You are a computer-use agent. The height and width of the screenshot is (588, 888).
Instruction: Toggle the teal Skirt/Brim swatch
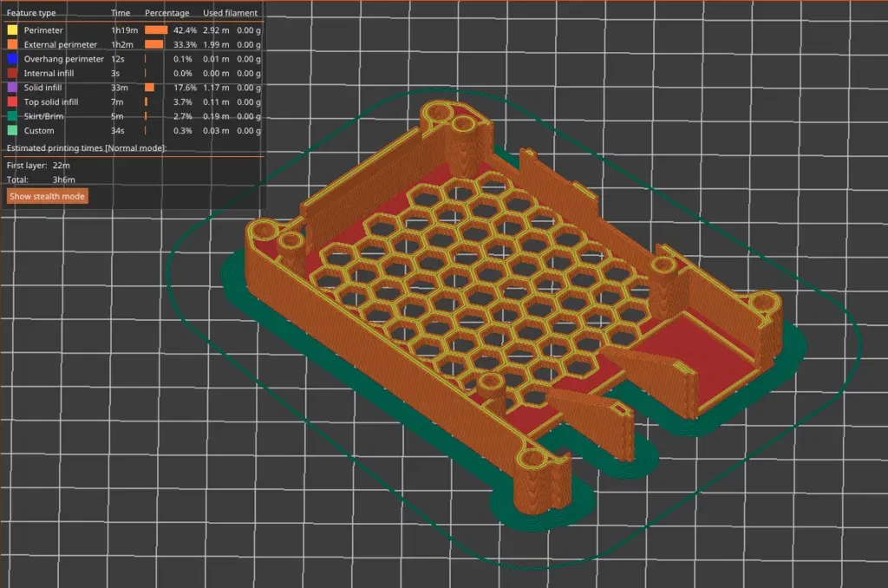[12, 116]
